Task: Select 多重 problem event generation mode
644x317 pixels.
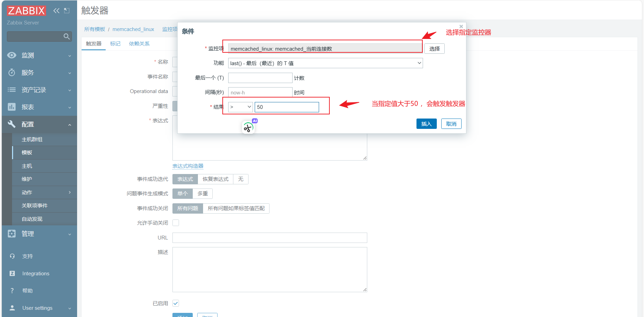Action: [x=203, y=194]
